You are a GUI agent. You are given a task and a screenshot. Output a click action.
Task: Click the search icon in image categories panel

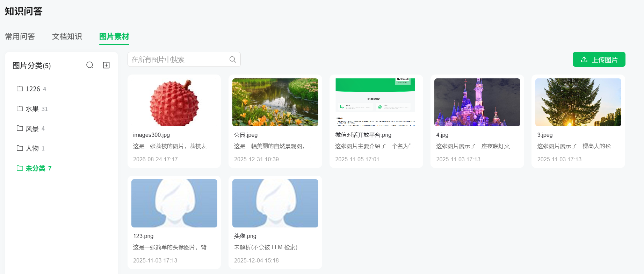90,65
